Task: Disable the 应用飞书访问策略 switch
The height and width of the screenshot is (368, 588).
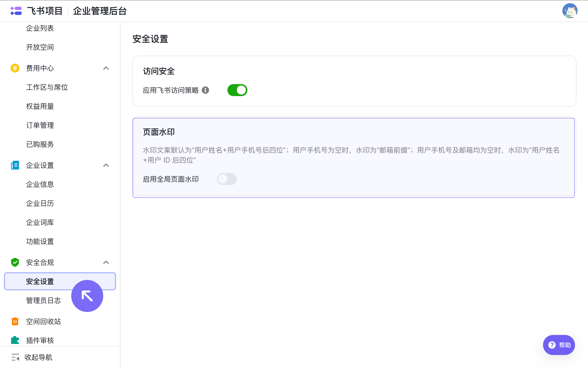Action: 237,90
